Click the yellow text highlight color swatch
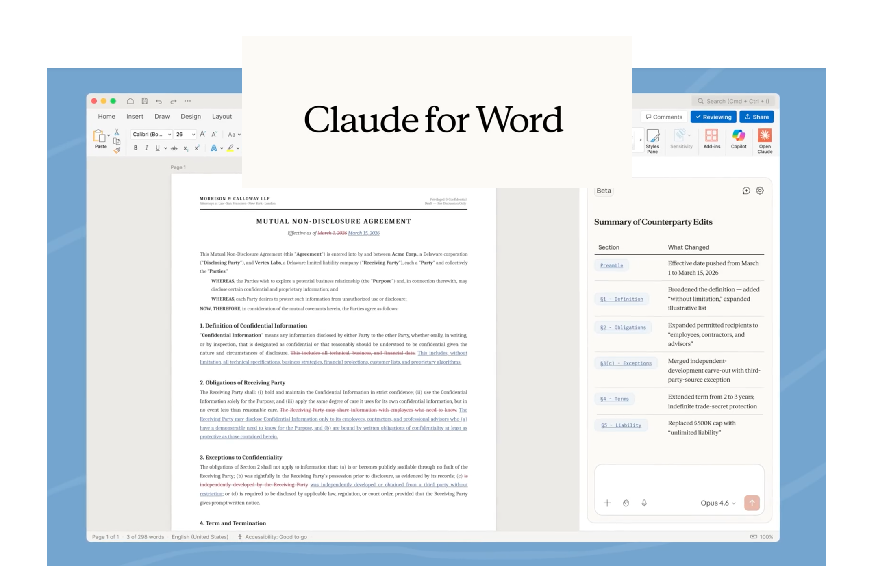Screen dimensions: 878x588 (x=230, y=149)
